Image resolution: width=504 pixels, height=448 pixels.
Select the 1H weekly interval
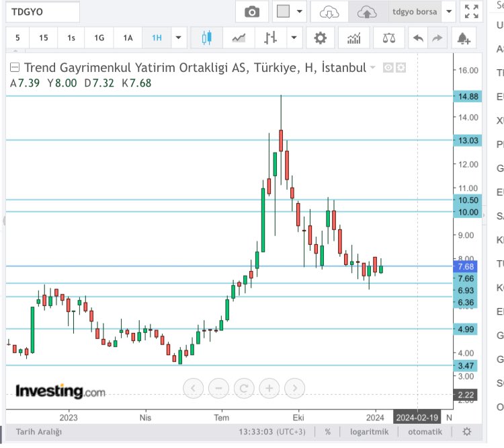[x=157, y=38]
